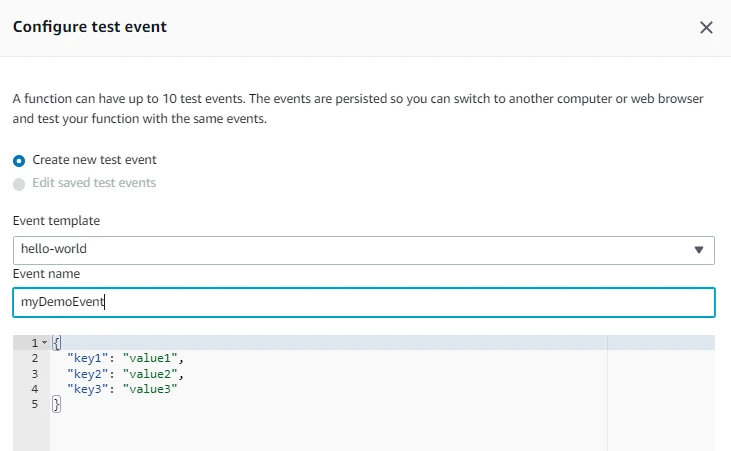Place cursor on "value1" in the JSON
The width and height of the screenshot is (731, 451).
pos(153,358)
